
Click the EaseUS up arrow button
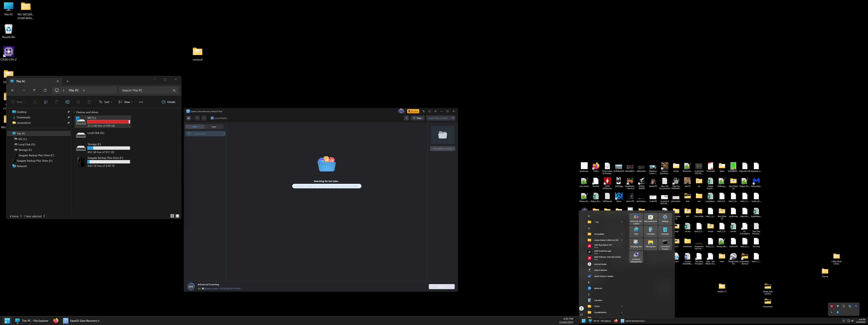point(204,118)
